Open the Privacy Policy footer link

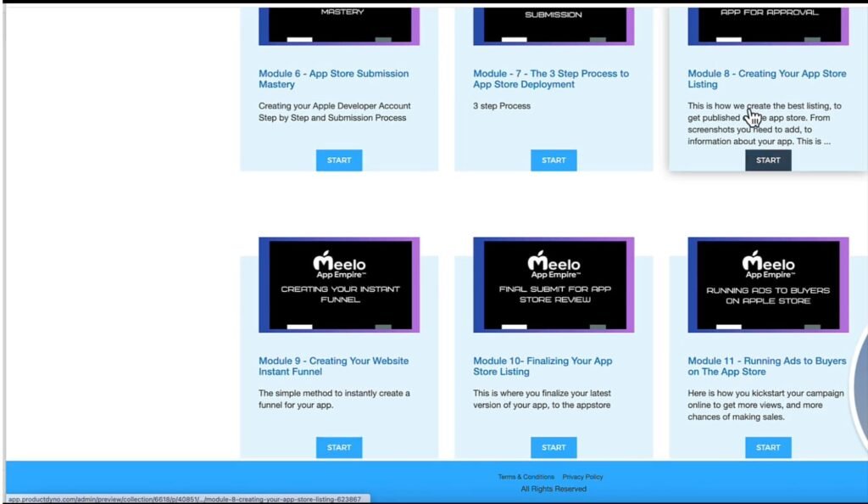point(582,477)
